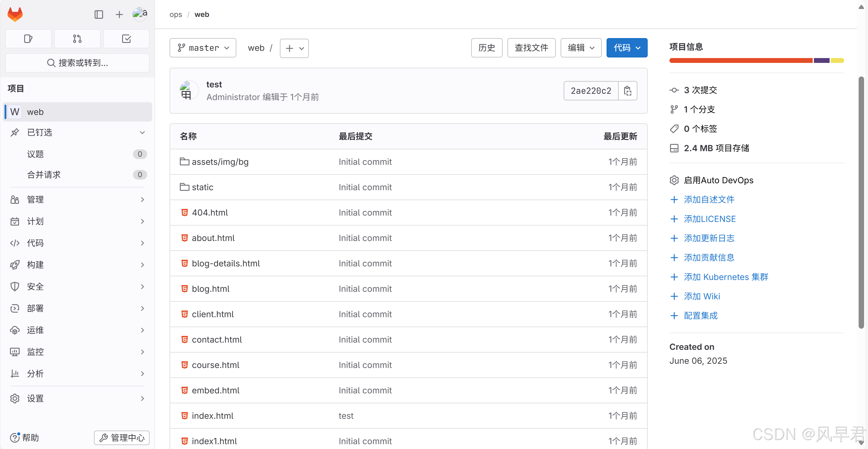The image size is (868, 449).
Task: Click the 添加LICENSE link
Action: point(710,219)
